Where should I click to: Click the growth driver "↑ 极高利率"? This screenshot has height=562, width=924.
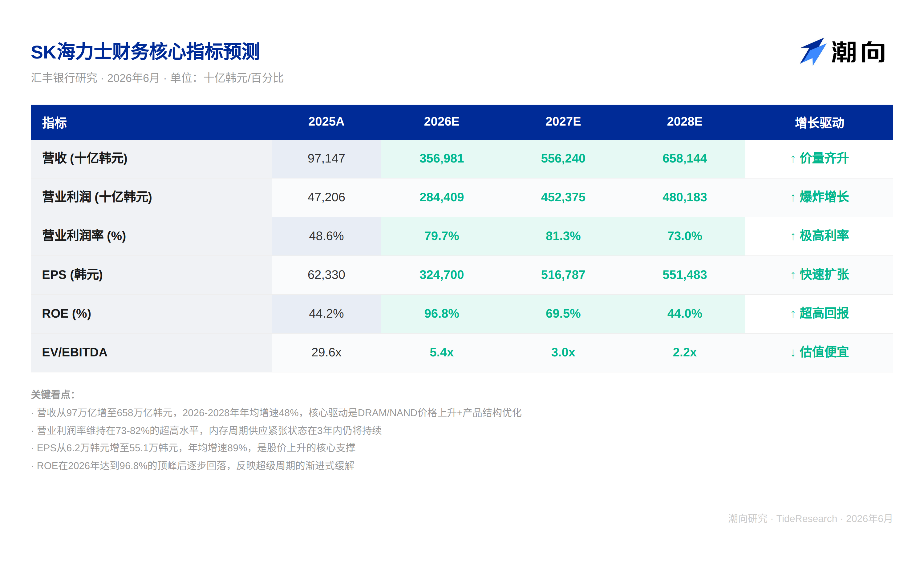[819, 236]
